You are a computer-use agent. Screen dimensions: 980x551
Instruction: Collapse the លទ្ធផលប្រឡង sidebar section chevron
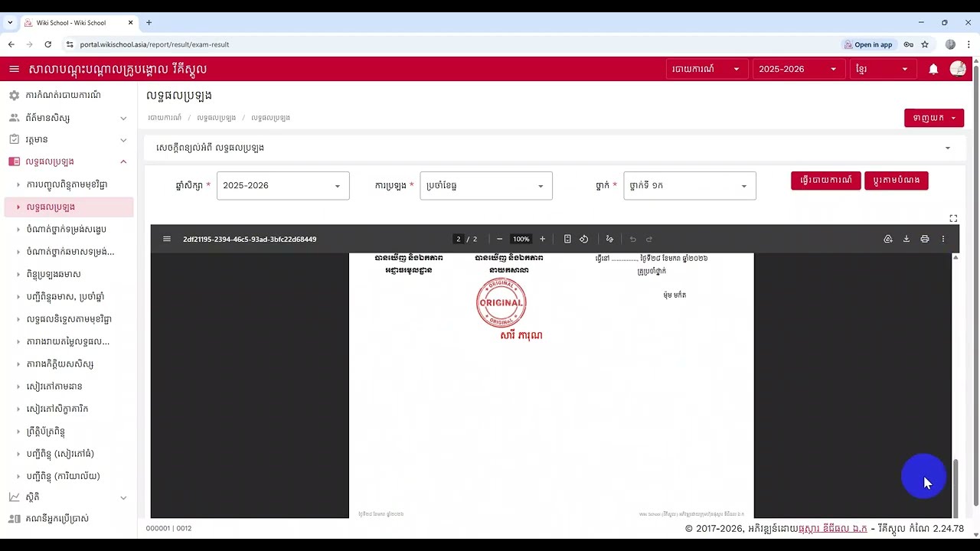(x=123, y=161)
